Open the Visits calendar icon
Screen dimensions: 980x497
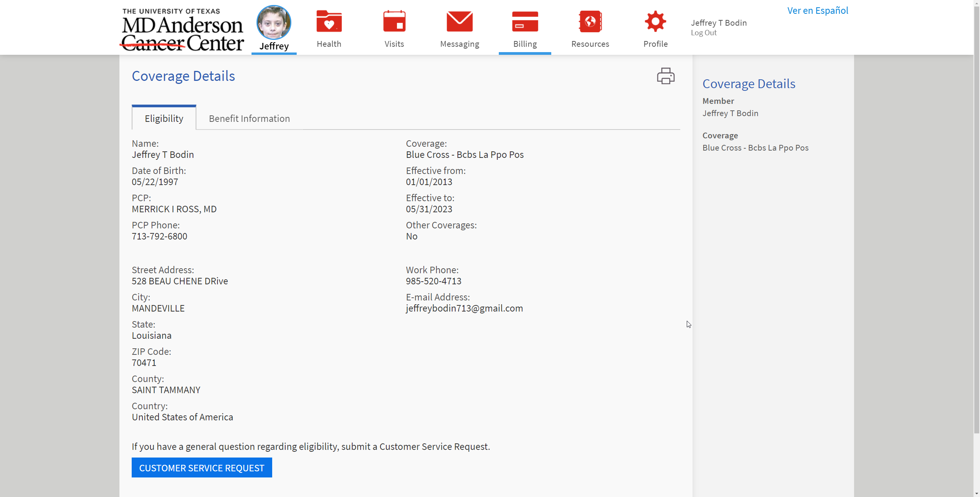click(394, 21)
